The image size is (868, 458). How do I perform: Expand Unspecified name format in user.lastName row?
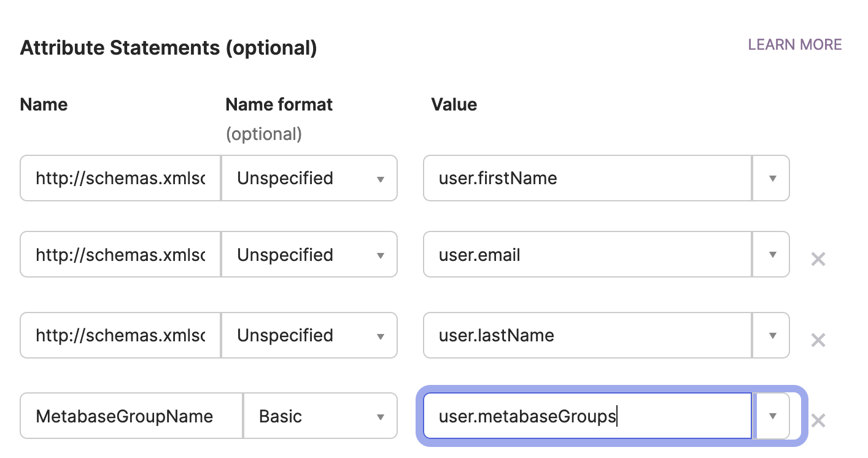tap(309, 336)
